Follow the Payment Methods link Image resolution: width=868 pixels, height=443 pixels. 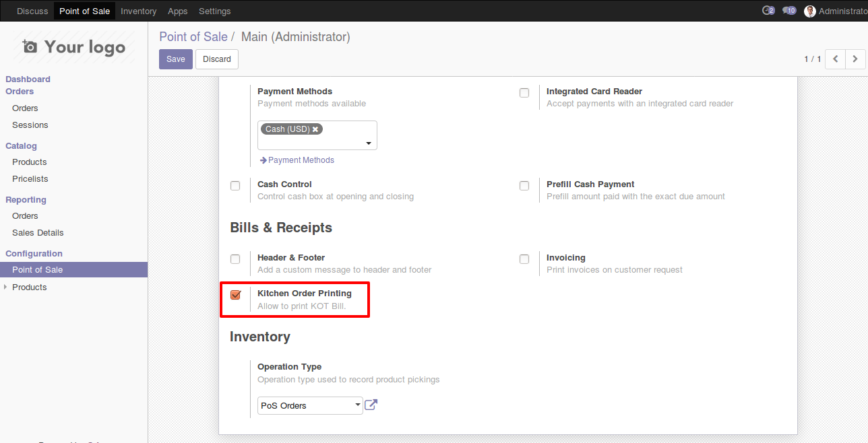point(301,160)
